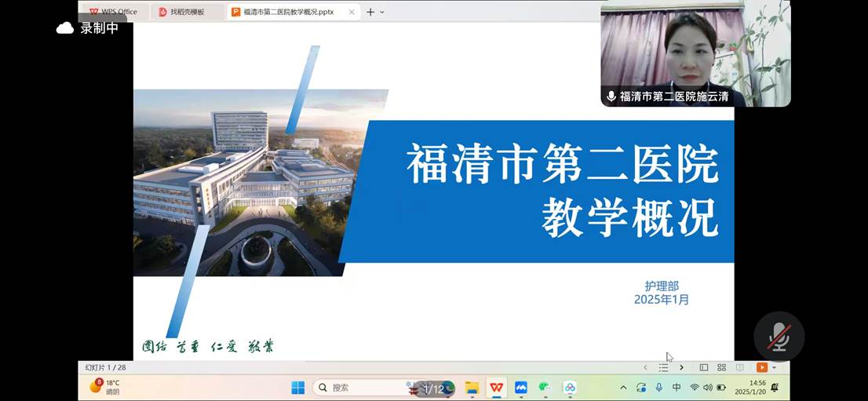The width and height of the screenshot is (868, 401).
Task: Open WPS Office from the taskbar
Action: tap(496, 388)
